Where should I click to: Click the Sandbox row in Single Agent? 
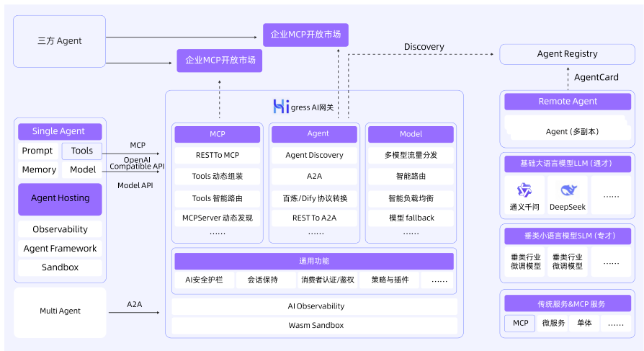tap(60, 267)
